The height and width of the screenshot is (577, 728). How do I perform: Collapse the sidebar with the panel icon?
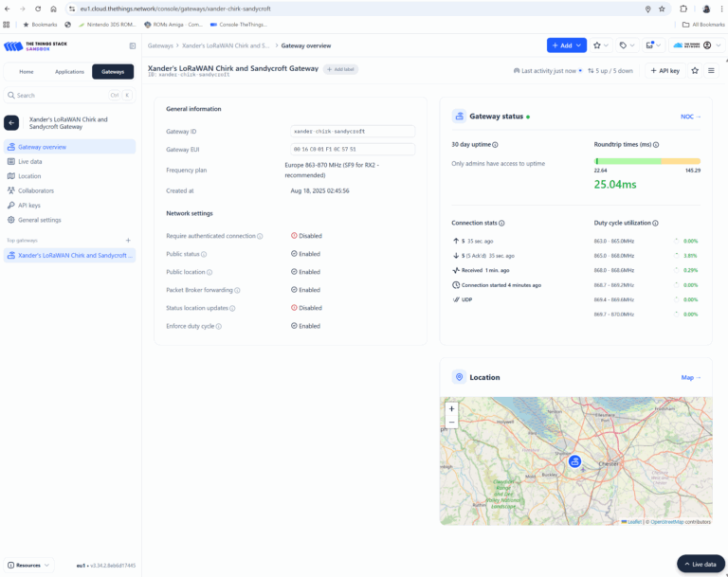point(133,45)
